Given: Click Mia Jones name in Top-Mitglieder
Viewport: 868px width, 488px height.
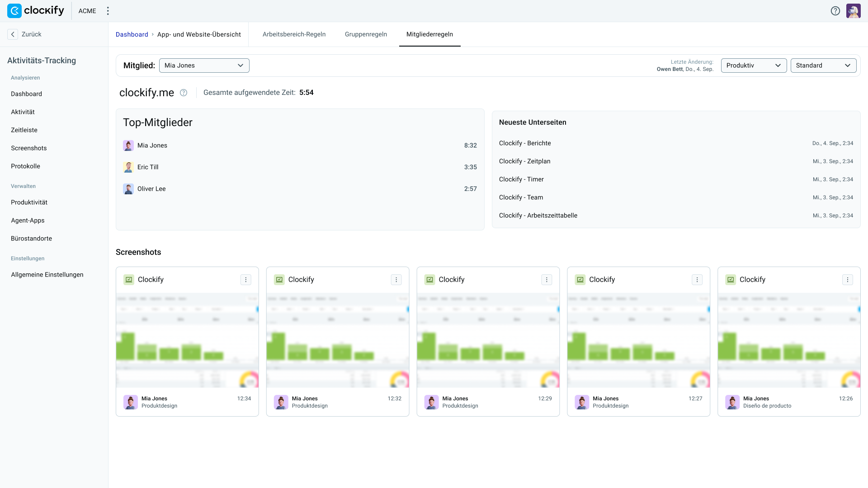Looking at the screenshot, I should [x=152, y=145].
